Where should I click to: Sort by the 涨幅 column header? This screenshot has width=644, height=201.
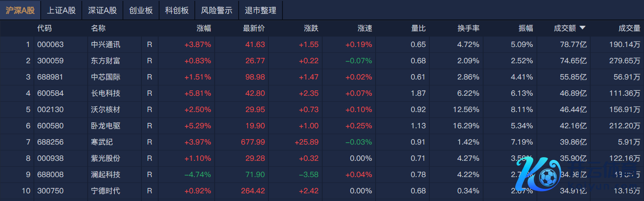pos(204,28)
